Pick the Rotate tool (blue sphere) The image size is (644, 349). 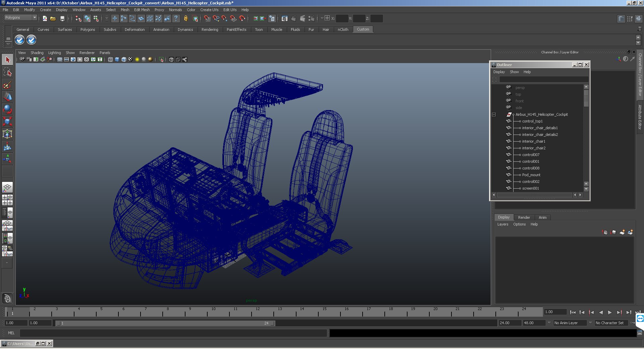click(x=7, y=109)
